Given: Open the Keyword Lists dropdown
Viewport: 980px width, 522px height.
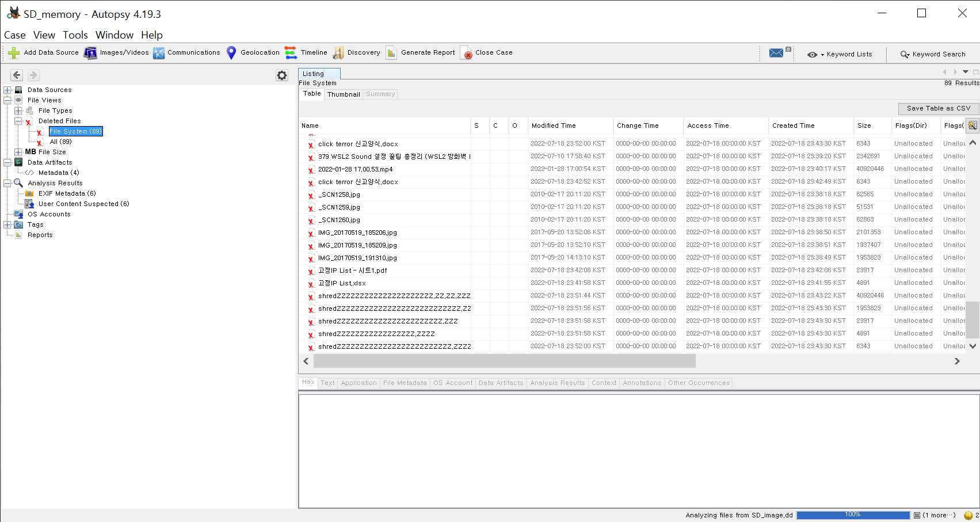Looking at the screenshot, I should click(840, 54).
